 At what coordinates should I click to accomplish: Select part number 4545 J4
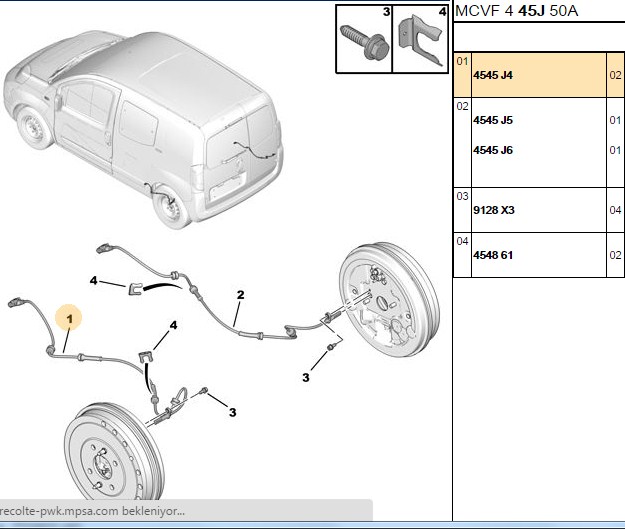pyautogui.click(x=493, y=75)
